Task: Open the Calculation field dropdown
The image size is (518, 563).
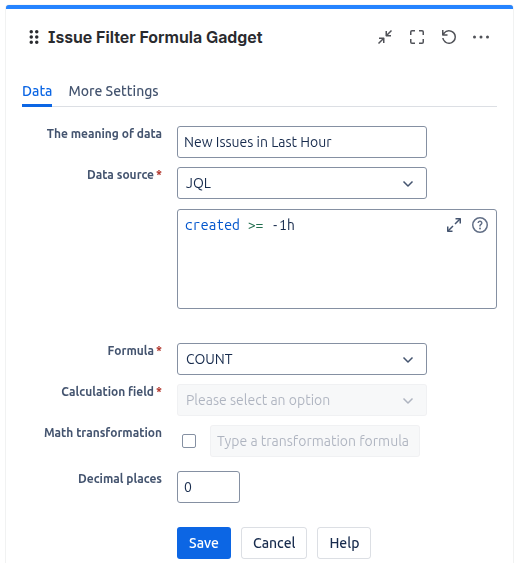Action: click(302, 400)
